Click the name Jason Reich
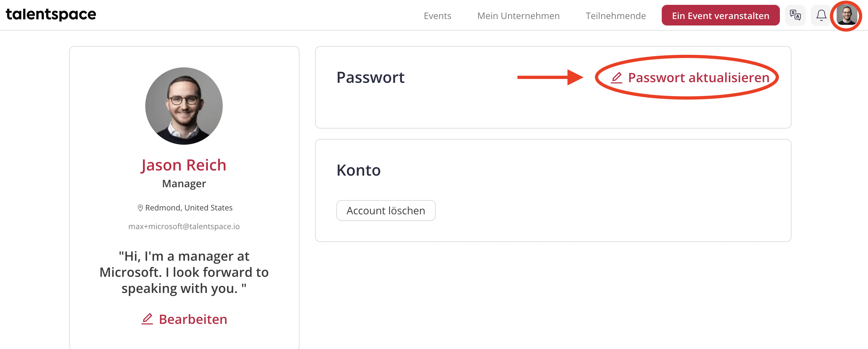The image size is (868, 349). [x=184, y=165]
